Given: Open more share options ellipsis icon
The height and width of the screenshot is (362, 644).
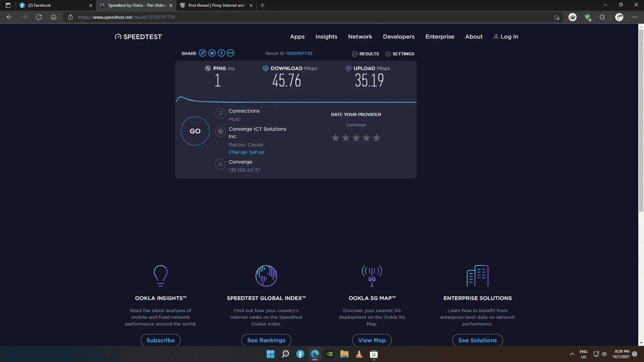Looking at the screenshot, I should [230, 53].
